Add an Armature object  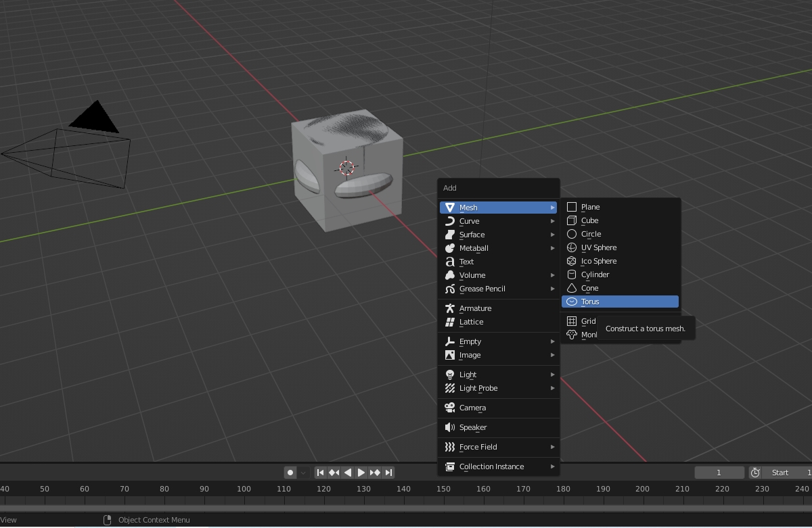(x=498, y=308)
